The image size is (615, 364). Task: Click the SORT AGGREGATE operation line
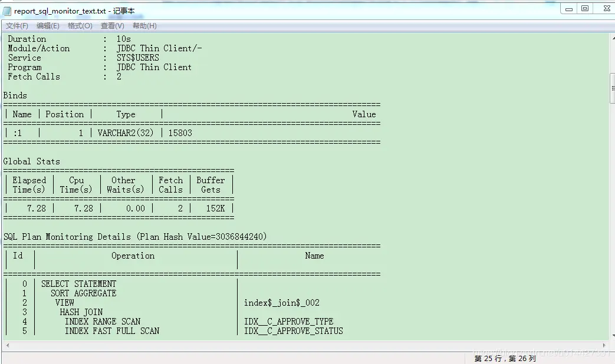coord(84,293)
